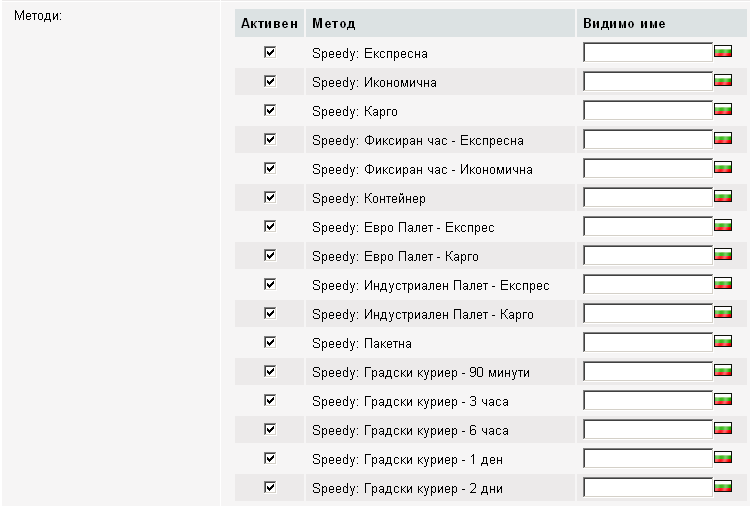The image size is (750, 506).
Task: Click flag icon for Индустриален Палет - Карго
Action: (x=724, y=313)
